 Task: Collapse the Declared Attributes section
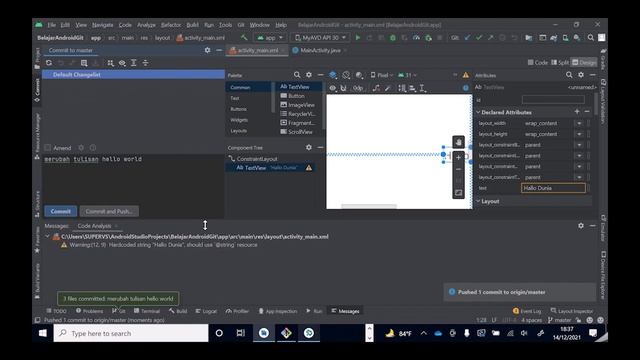(478, 112)
